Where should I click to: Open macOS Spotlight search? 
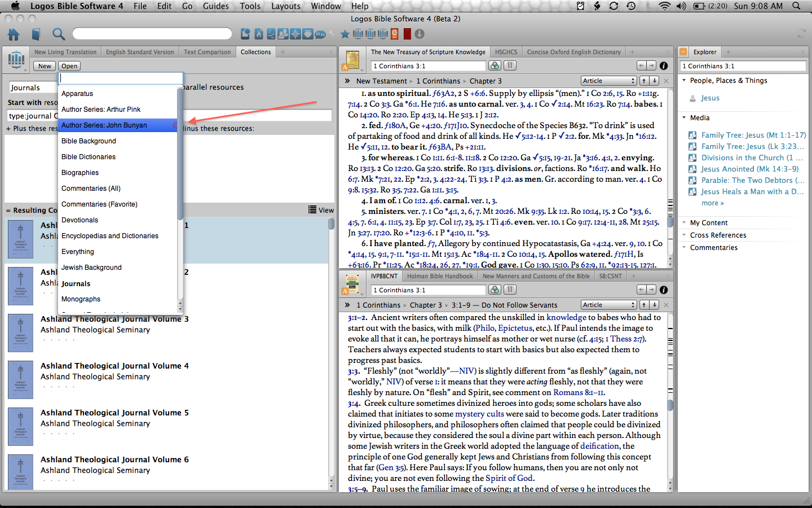pos(796,6)
